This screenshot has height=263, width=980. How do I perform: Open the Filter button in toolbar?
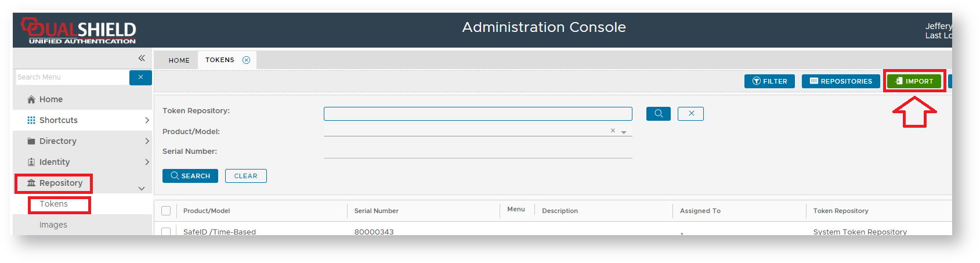[769, 81]
